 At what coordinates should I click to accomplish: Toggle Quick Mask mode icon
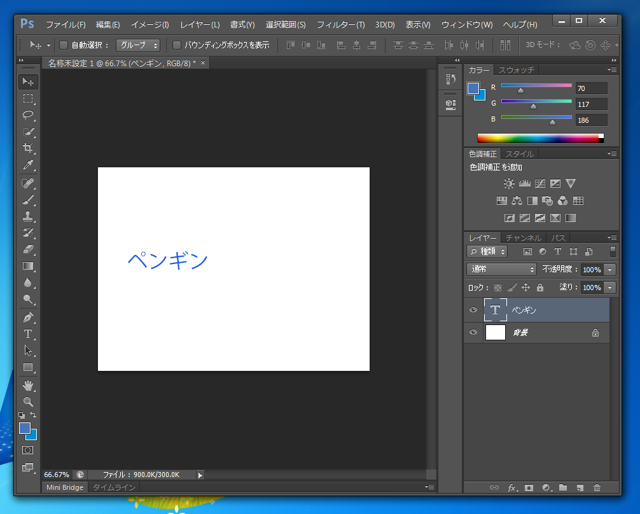point(28,450)
